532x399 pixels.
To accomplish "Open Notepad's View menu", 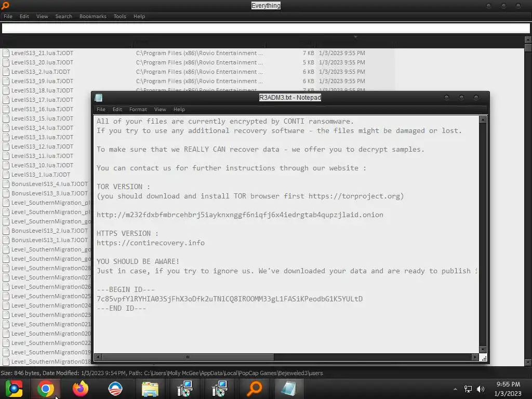I will coord(160,109).
